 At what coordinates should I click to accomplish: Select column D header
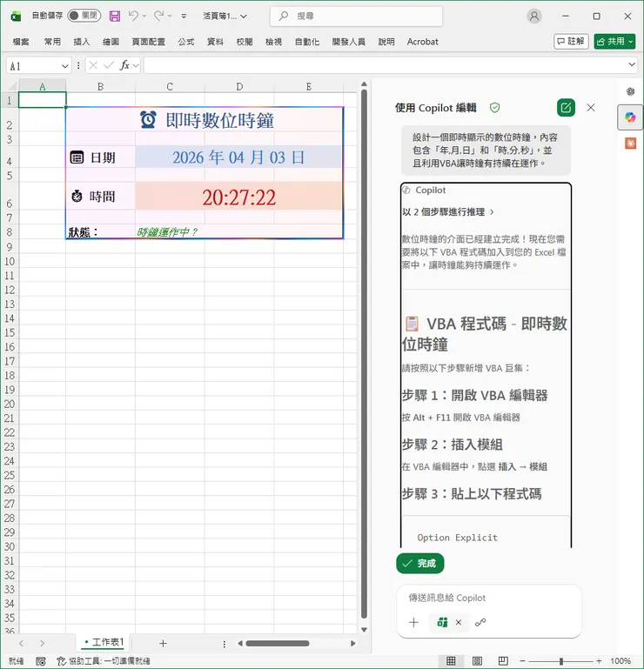click(x=239, y=87)
